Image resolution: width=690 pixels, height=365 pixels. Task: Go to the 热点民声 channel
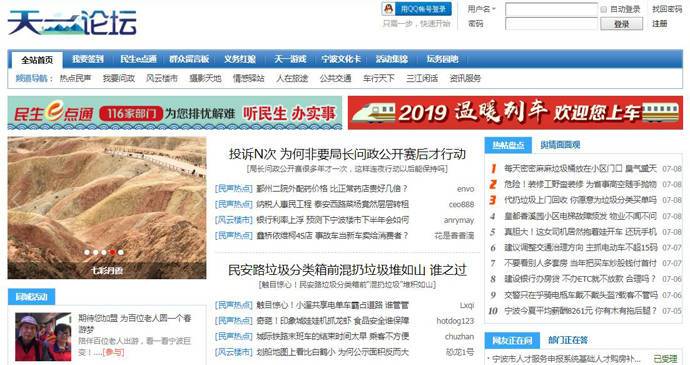75,78
